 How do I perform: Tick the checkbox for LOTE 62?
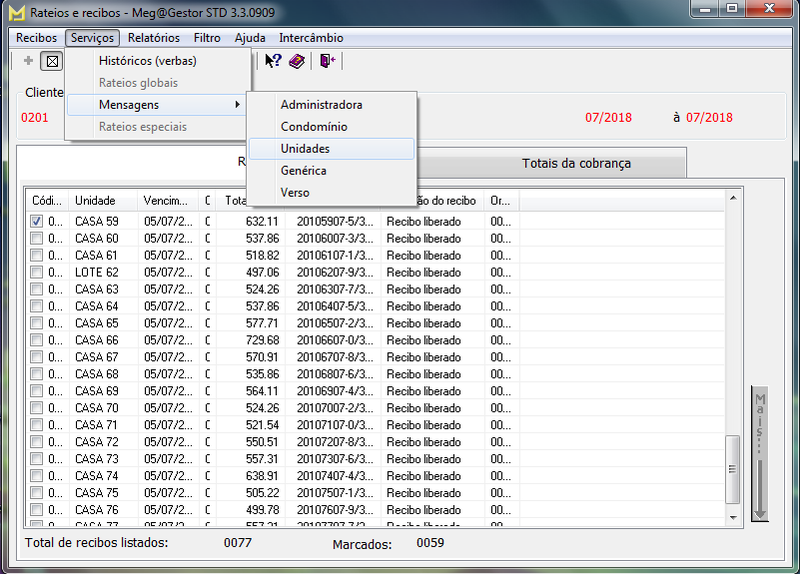pyautogui.click(x=37, y=272)
